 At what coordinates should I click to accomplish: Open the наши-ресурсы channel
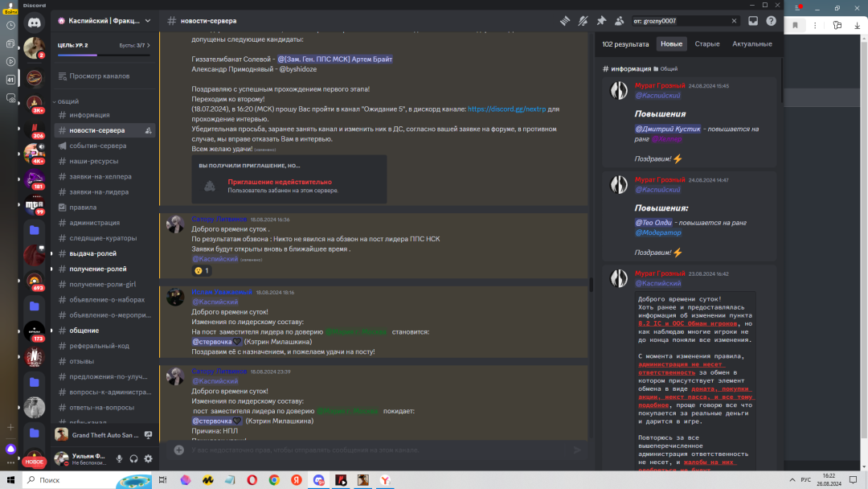pyautogui.click(x=104, y=162)
